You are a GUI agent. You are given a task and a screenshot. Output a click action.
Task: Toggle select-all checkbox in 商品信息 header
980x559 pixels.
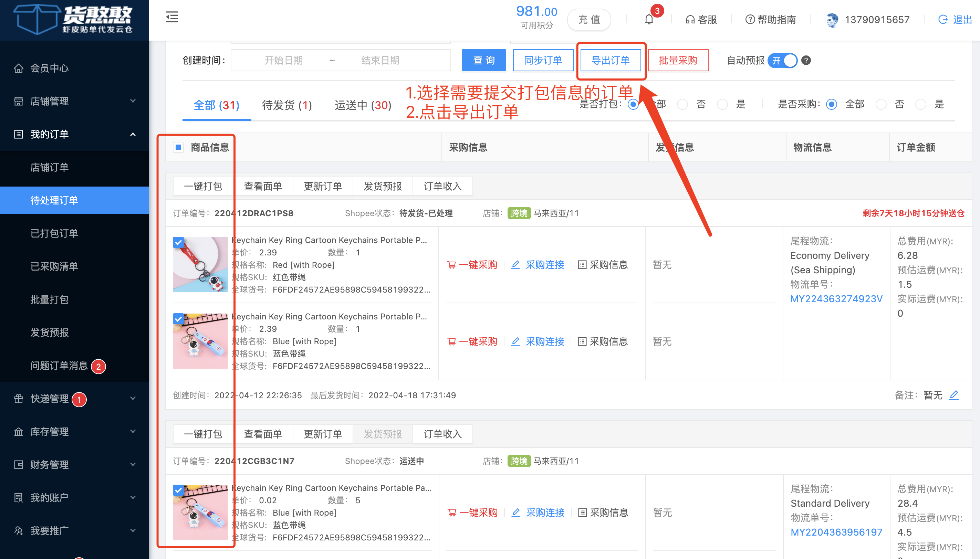(x=178, y=147)
